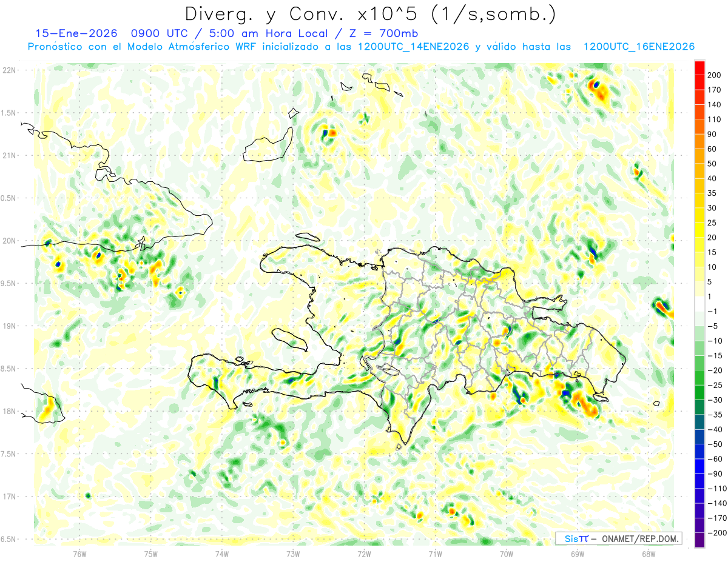Click the "72W" longitude label

click(364, 553)
